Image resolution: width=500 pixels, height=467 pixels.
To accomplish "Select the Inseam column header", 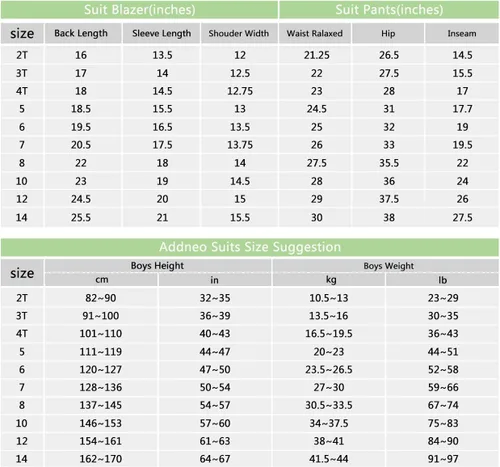I will (462, 33).
